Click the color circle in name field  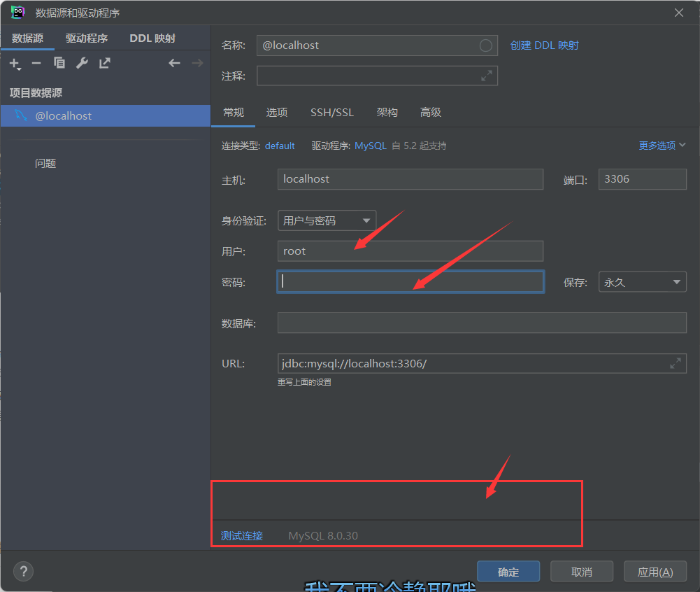486,45
